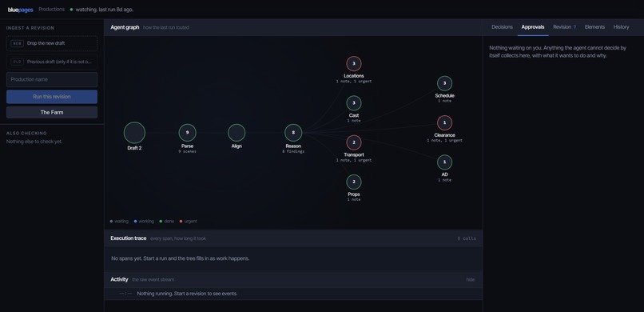The height and width of the screenshot is (312, 644).
Task: Focus the Production name field
Action: 52,79
